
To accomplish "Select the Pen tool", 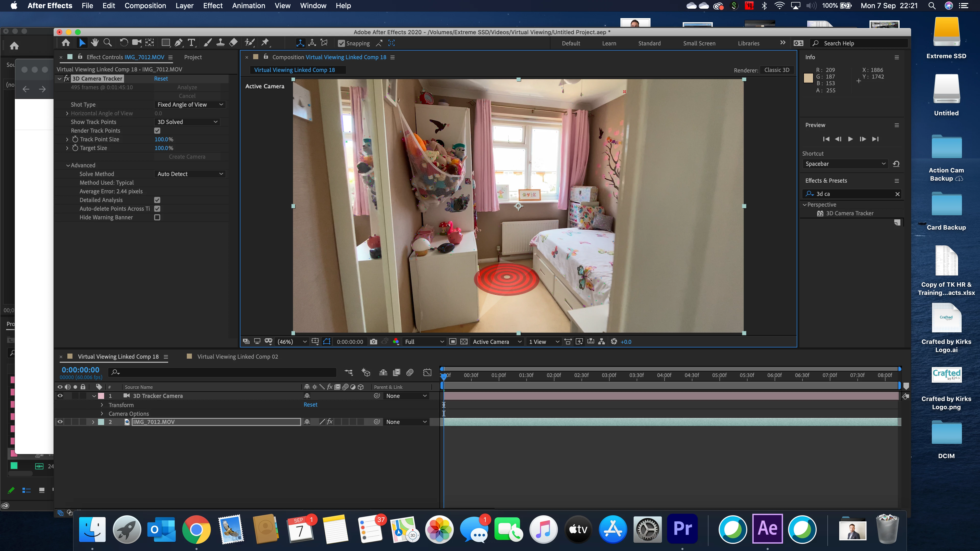I will (x=178, y=43).
